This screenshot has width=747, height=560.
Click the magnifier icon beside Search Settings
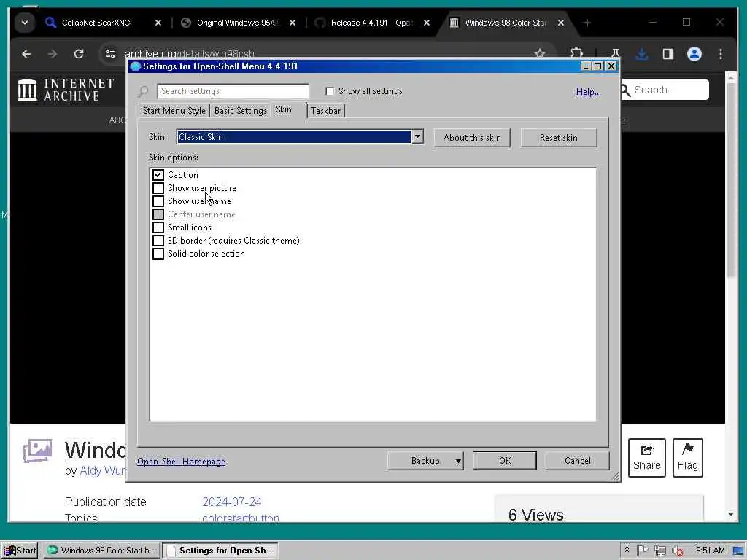click(x=144, y=91)
